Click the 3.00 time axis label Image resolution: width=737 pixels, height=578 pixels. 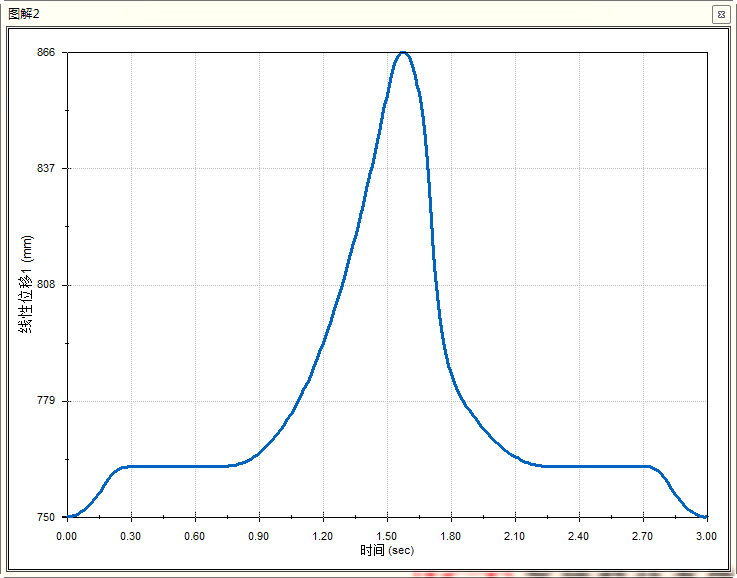pyautogui.click(x=706, y=536)
